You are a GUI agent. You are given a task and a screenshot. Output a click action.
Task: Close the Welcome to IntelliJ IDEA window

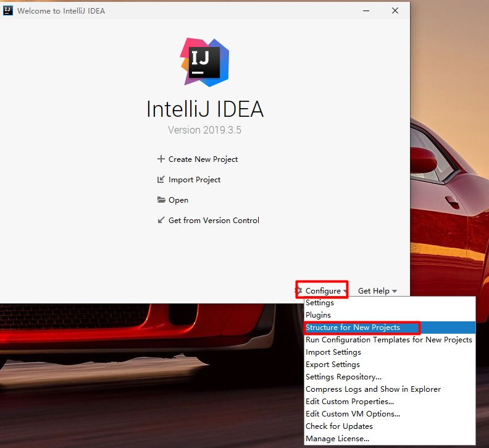point(395,11)
